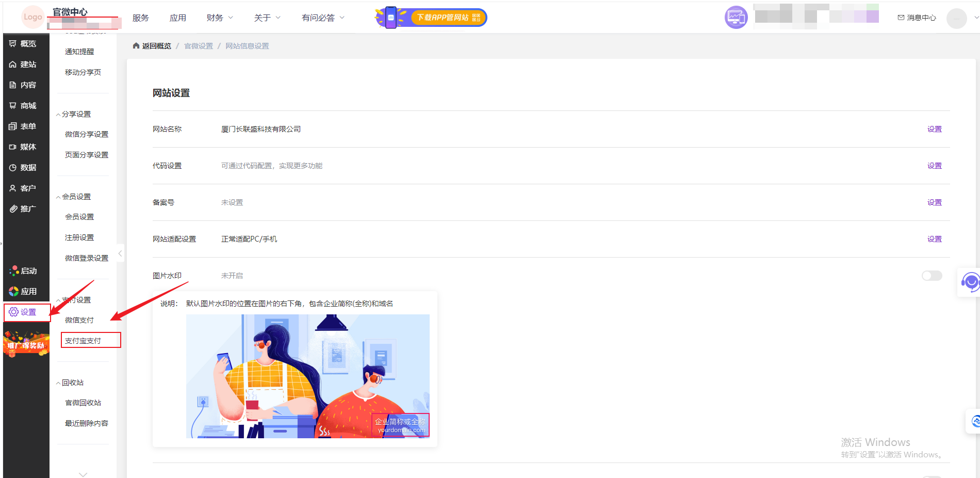Click the down chevron below the submenu
Image resolution: width=980 pixels, height=478 pixels.
tap(83, 474)
